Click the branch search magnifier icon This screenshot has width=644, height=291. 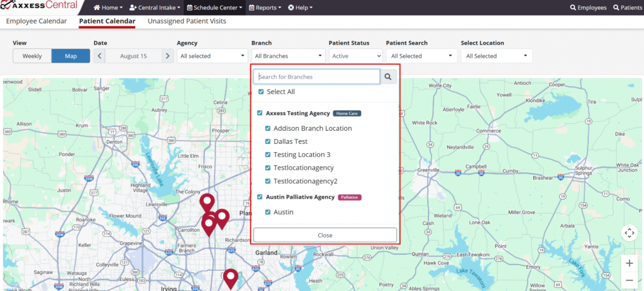point(388,77)
